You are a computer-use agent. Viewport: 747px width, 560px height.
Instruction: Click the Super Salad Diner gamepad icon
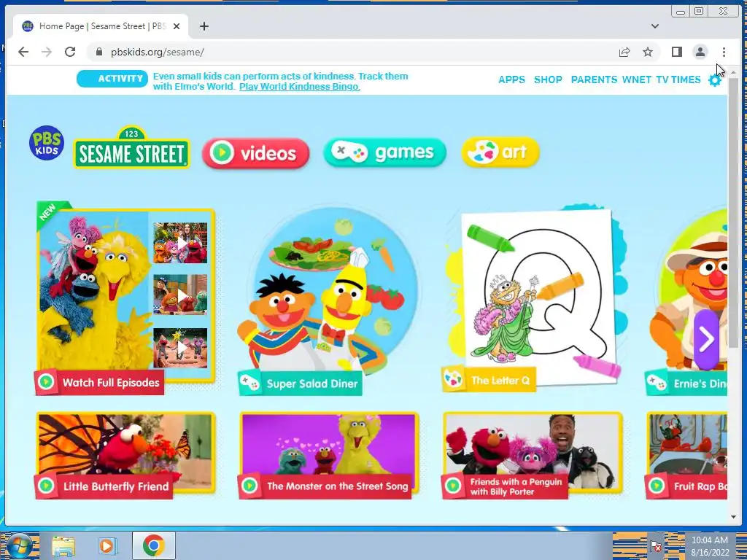pyautogui.click(x=249, y=383)
